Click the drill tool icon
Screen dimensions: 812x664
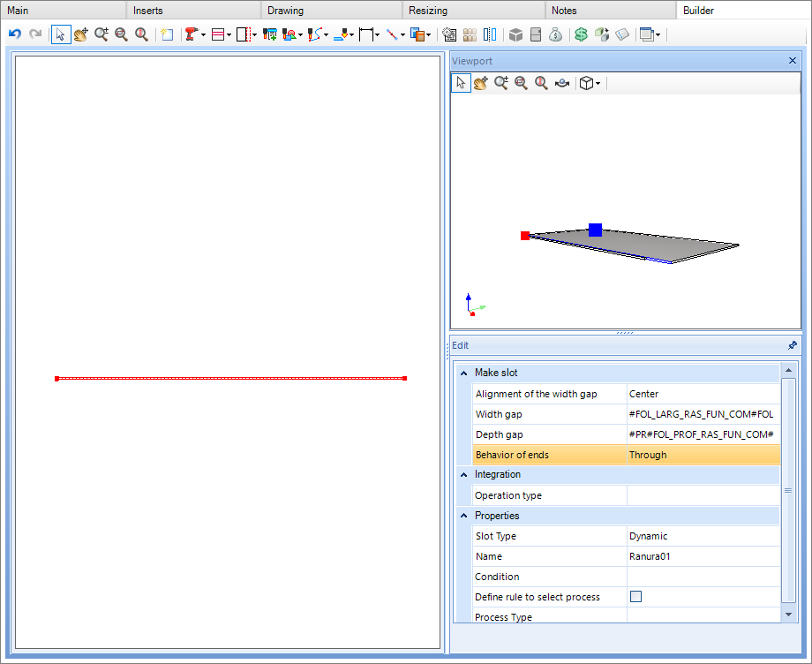191,34
